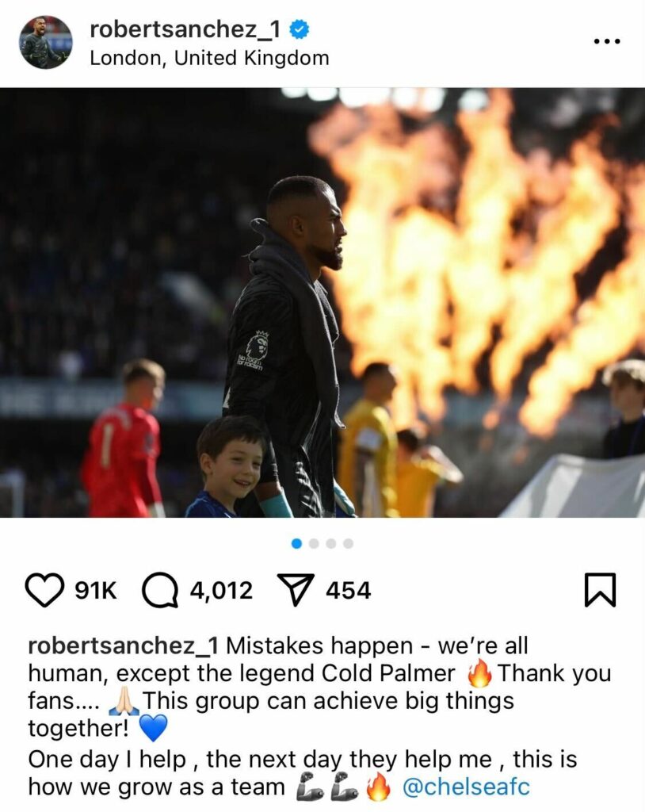Tap the blue verified badge
The width and height of the screenshot is (645, 812).
(300, 29)
